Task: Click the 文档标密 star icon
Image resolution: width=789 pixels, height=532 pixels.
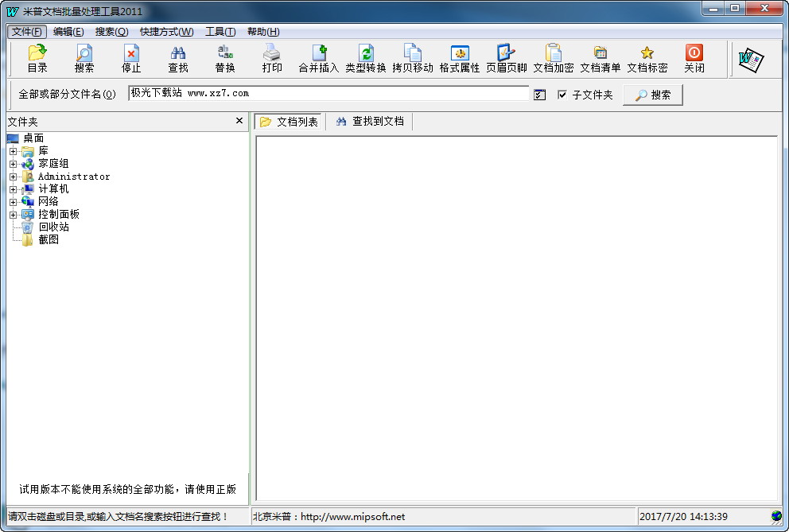Action: tap(647, 52)
